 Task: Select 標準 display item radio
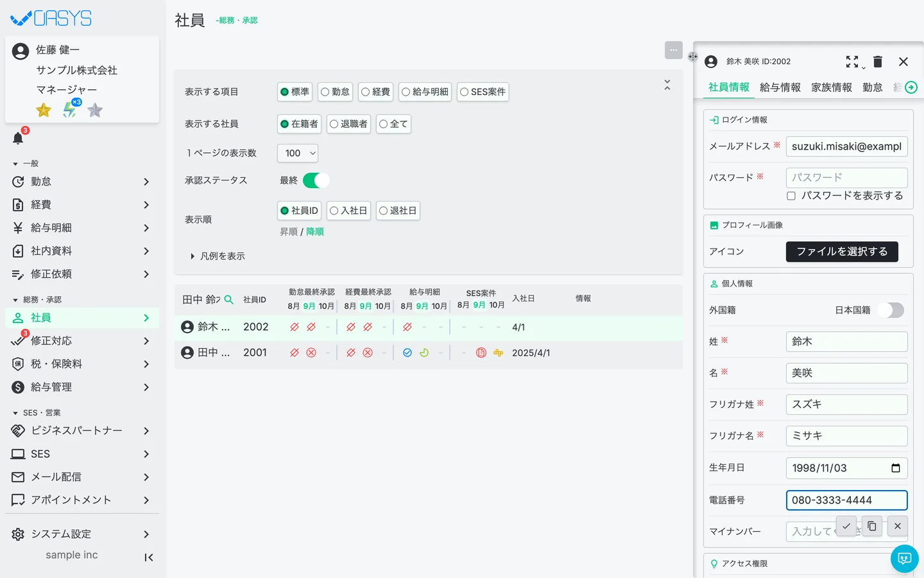(295, 92)
